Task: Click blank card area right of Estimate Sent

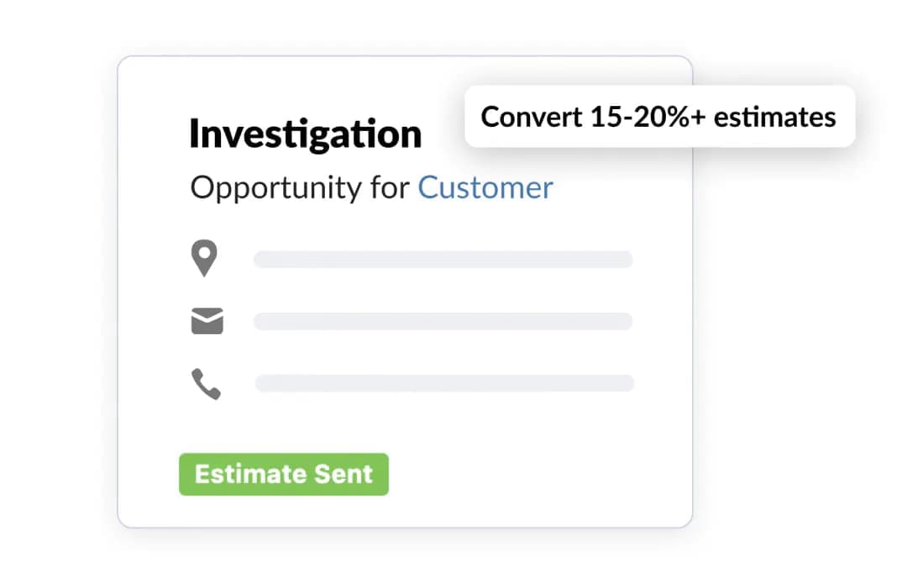Action: 538,474
